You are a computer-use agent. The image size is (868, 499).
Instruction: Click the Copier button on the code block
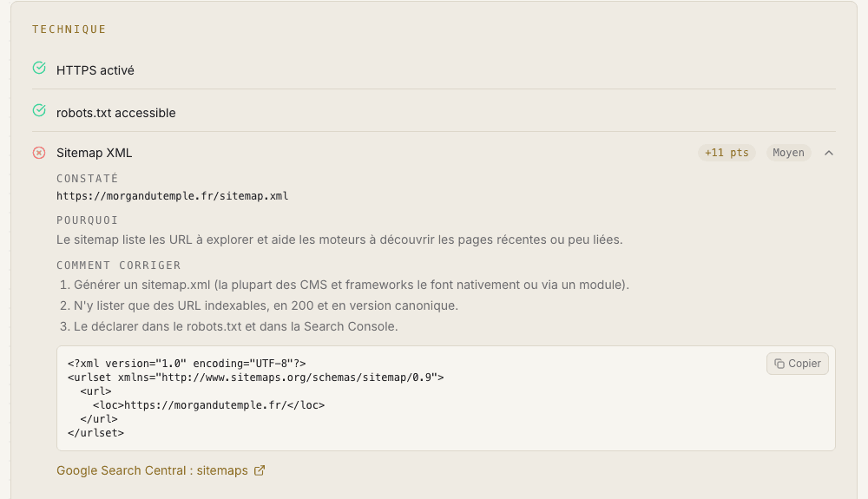797,364
